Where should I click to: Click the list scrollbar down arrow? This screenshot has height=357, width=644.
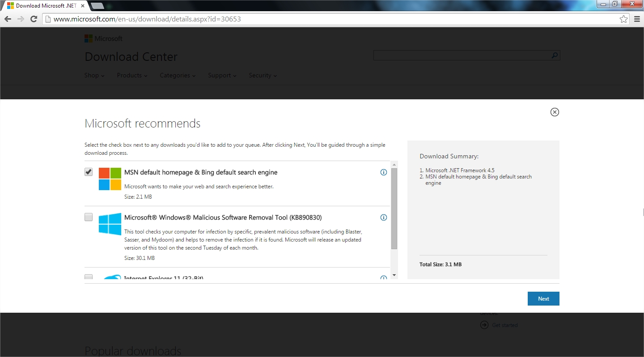pyautogui.click(x=394, y=275)
